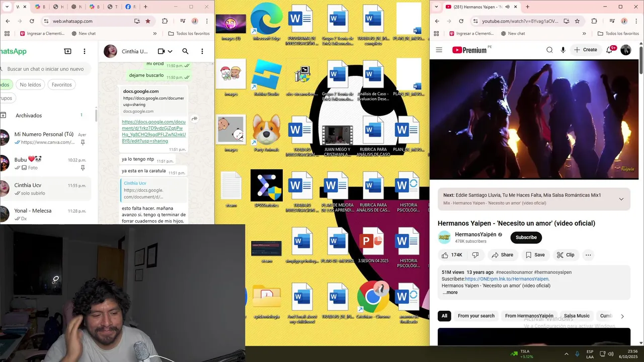This screenshot has width=644, height=362.
Task: Search inside the Cinthia chat
Action: pos(185,51)
